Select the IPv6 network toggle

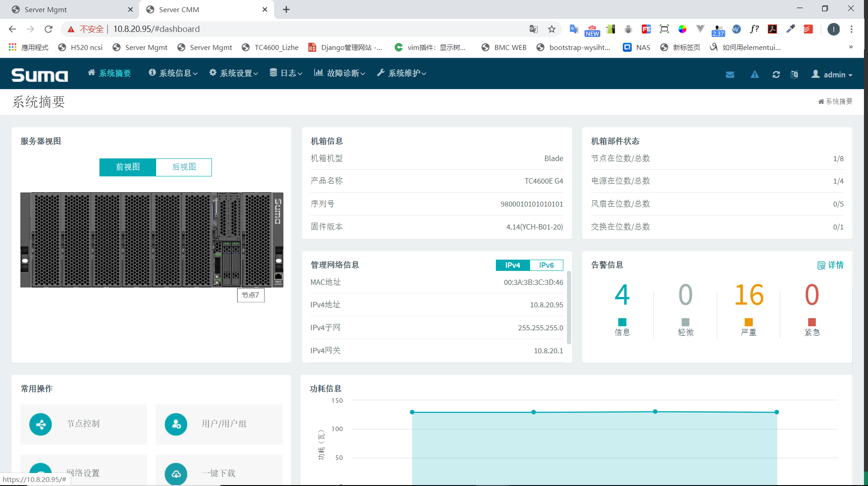[x=546, y=265]
